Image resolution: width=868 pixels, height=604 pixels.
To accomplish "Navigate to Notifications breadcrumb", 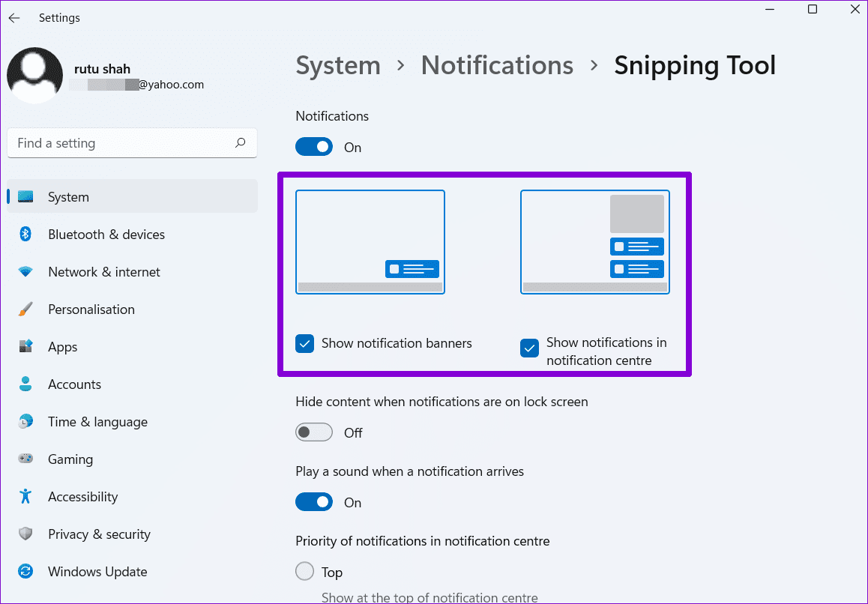I will [x=497, y=65].
